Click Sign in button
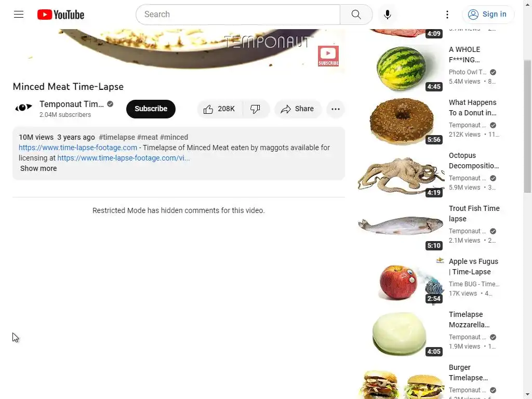Image resolution: width=532 pixels, height=399 pixels. tap(488, 15)
